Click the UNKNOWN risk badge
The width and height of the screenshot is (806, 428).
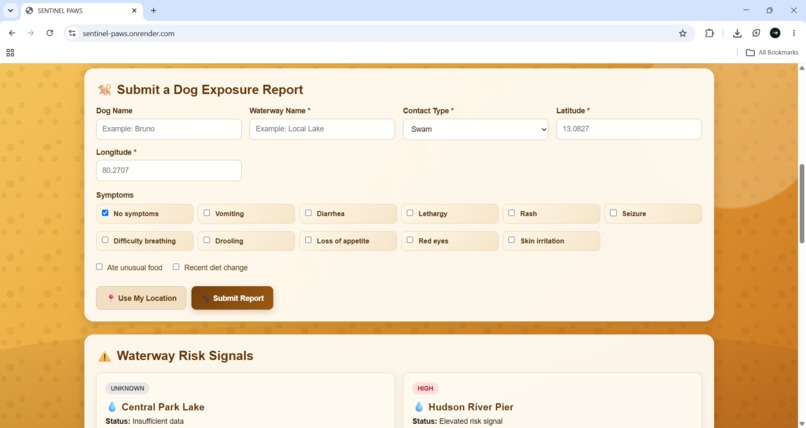(x=127, y=388)
